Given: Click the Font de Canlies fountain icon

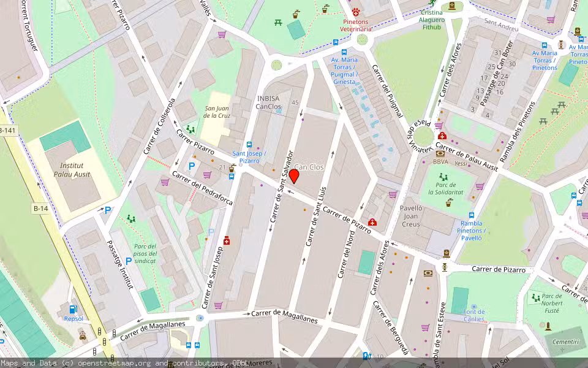Looking at the screenshot, I should tap(473, 307).
